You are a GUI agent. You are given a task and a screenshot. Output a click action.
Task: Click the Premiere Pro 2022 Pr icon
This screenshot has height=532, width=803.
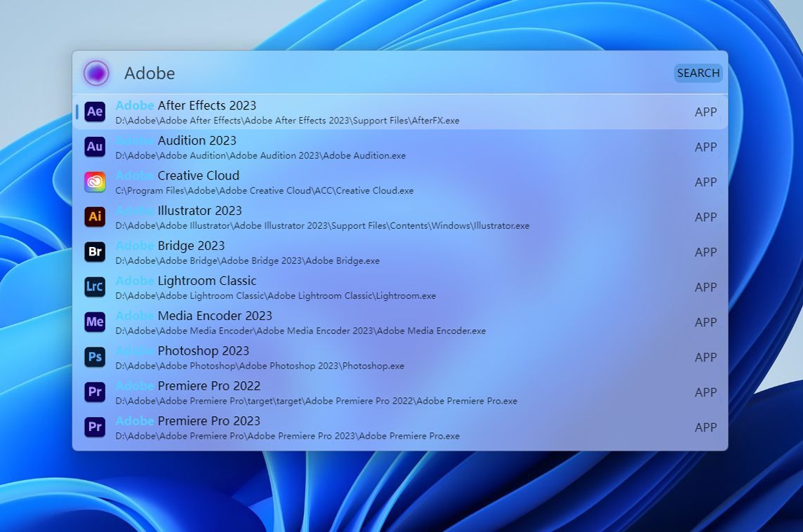tap(95, 392)
